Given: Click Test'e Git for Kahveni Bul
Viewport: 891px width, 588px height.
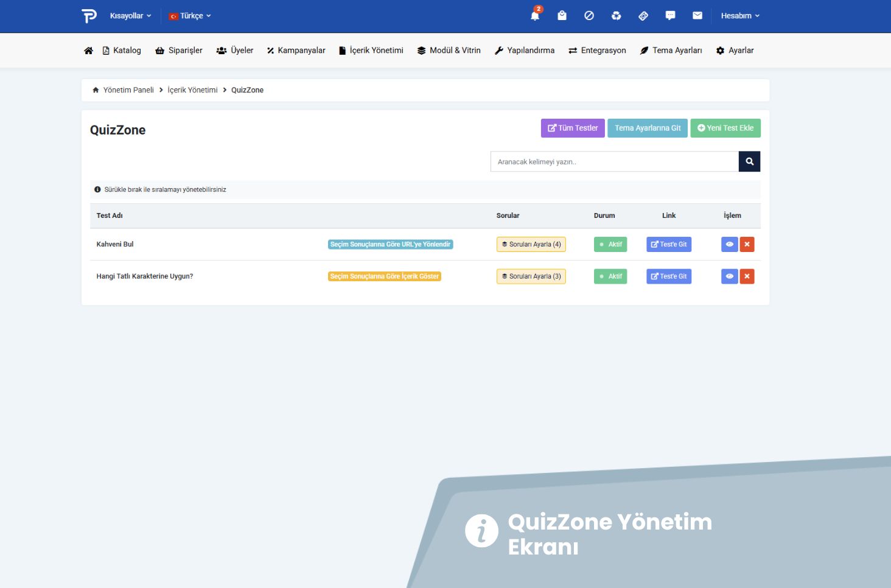Looking at the screenshot, I should point(668,244).
